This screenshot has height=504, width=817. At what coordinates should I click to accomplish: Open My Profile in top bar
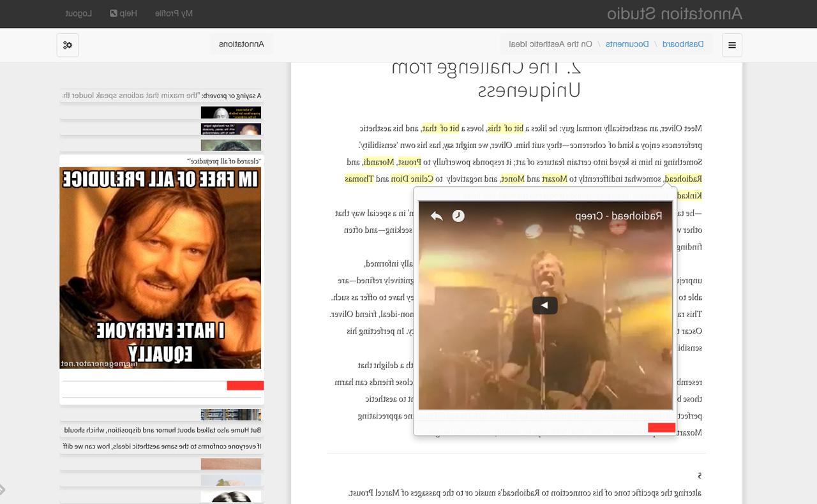(174, 13)
